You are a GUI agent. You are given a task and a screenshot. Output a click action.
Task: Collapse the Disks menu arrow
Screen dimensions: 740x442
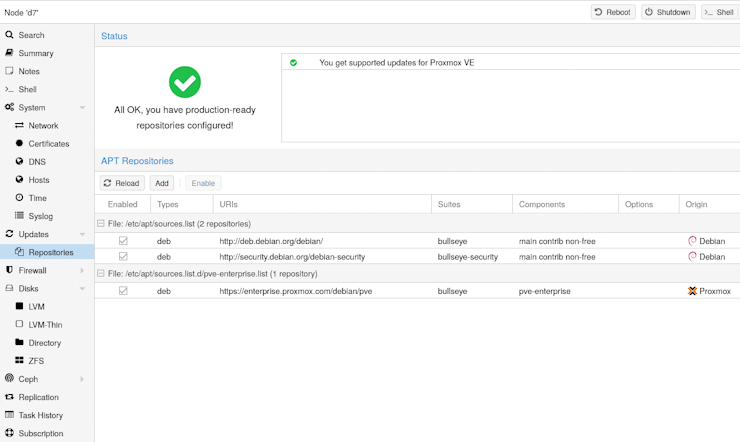click(x=82, y=288)
